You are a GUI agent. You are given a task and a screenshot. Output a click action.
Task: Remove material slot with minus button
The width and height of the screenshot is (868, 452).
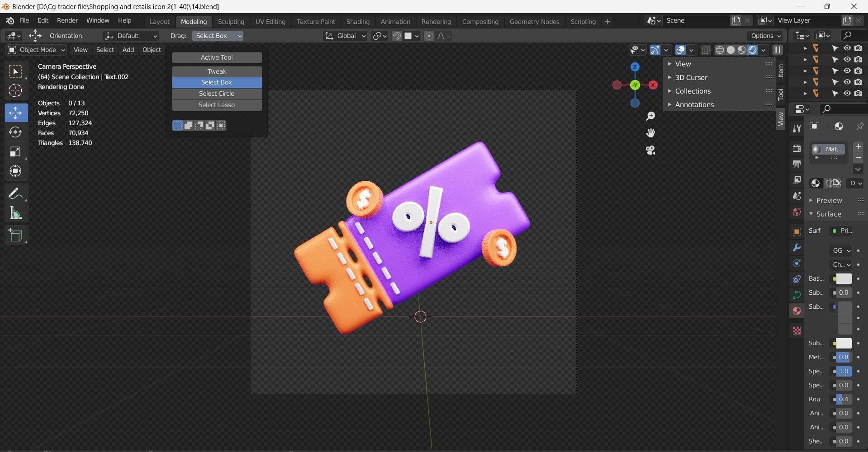tap(858, 158)
